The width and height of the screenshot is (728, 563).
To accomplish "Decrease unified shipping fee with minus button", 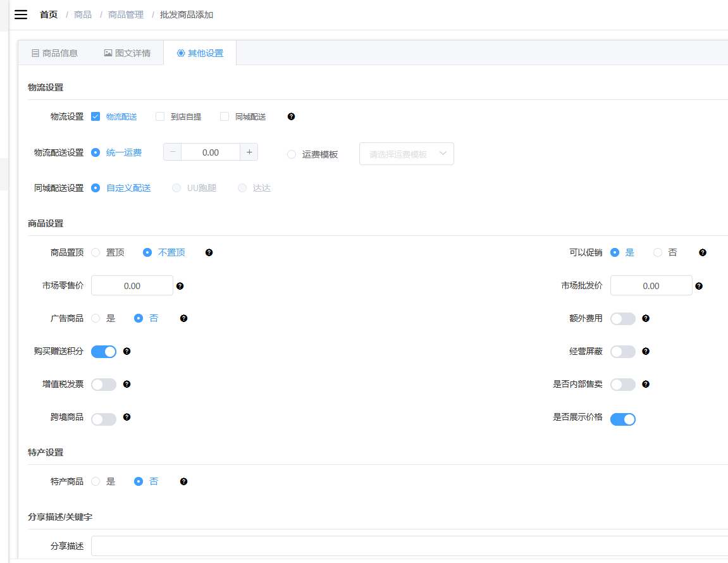I will click(172, 152).
